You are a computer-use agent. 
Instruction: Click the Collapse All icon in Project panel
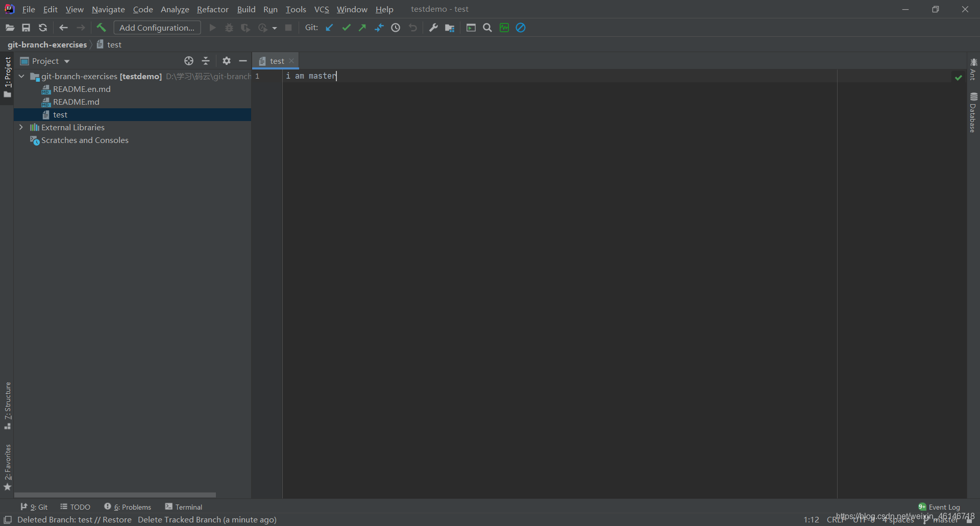pos(206,61)
